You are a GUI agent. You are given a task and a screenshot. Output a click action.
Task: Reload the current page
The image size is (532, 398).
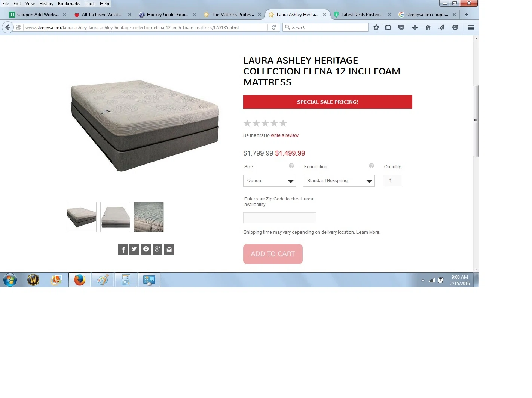(x=273, y=27)
